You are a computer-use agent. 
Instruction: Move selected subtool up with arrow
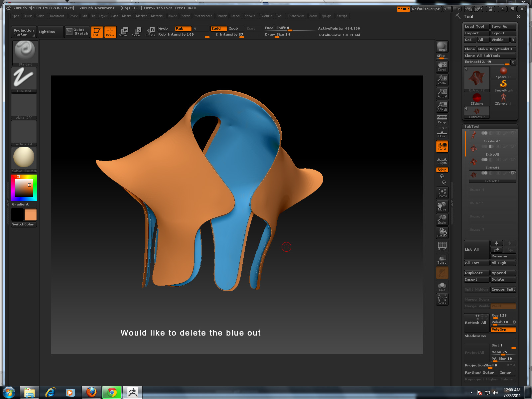496,243
